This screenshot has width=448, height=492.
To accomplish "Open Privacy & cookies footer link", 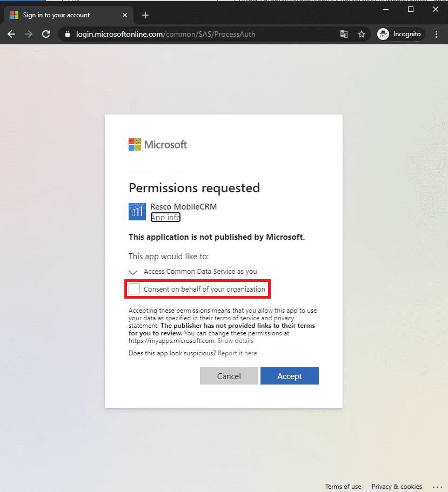I will click(397, 486).
